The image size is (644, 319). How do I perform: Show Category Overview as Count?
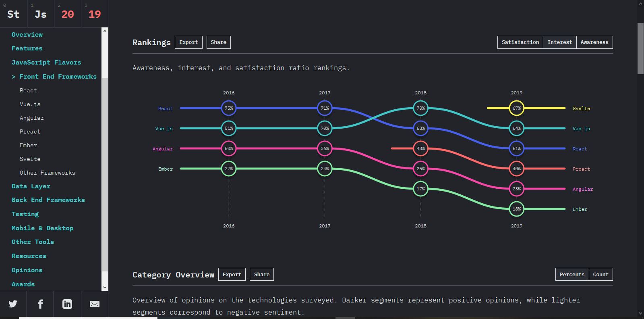(601, 275)
